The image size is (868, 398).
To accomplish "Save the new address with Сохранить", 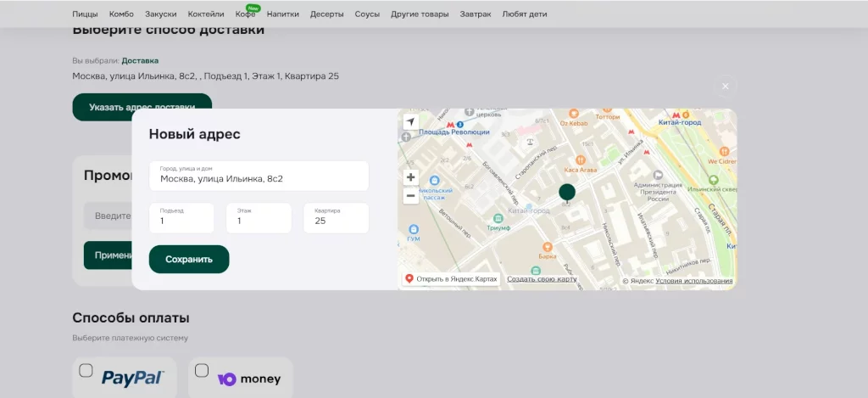I will [x=189, y=260].
